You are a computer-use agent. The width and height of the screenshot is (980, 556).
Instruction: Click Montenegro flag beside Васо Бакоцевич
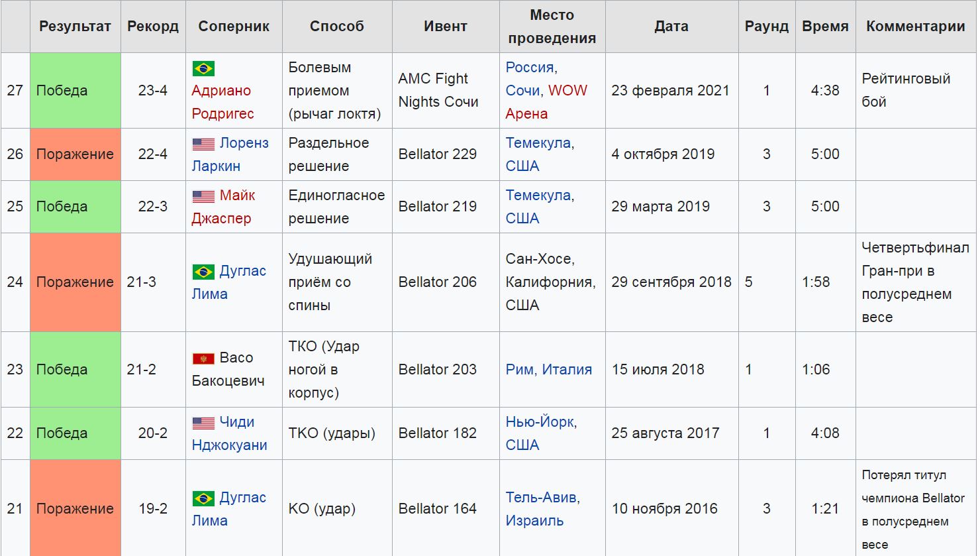[203, 359]
